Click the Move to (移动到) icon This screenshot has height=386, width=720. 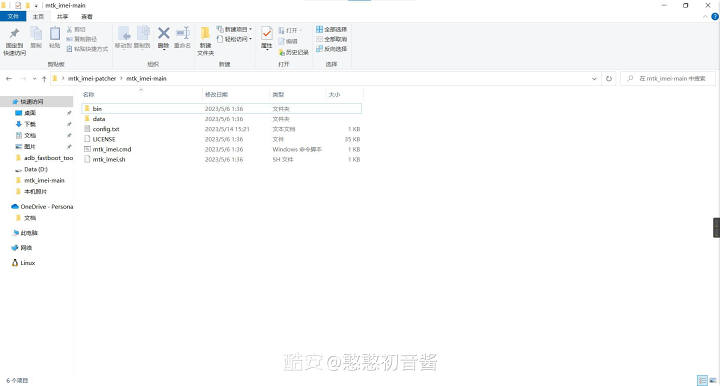123,33
